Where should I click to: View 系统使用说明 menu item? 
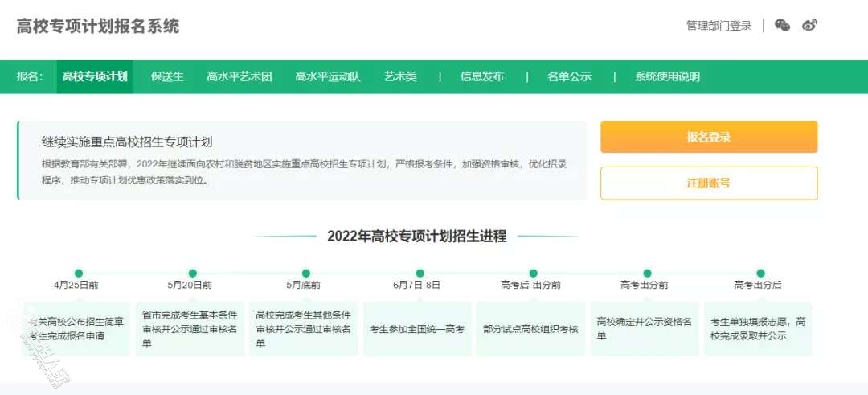pos(667,76)
